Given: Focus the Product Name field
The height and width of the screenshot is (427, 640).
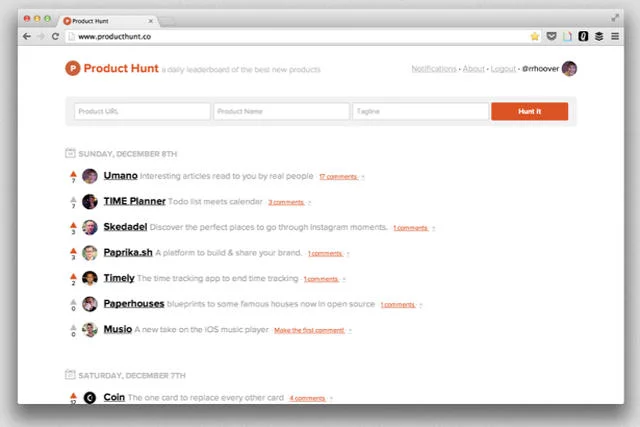Looking at the screenshot, I should [x=281, y=111].
